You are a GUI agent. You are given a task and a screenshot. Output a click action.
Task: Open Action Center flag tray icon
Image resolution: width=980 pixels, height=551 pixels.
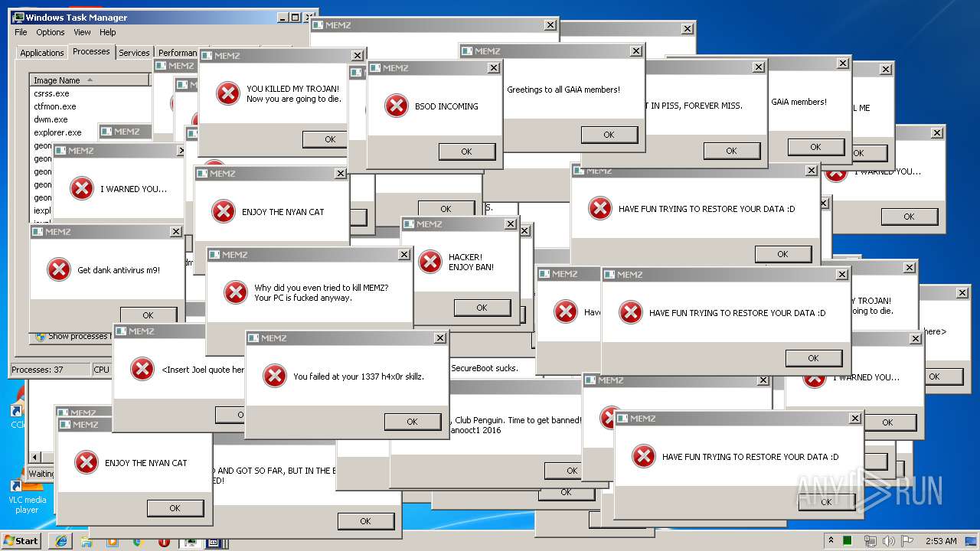[907, 541]
